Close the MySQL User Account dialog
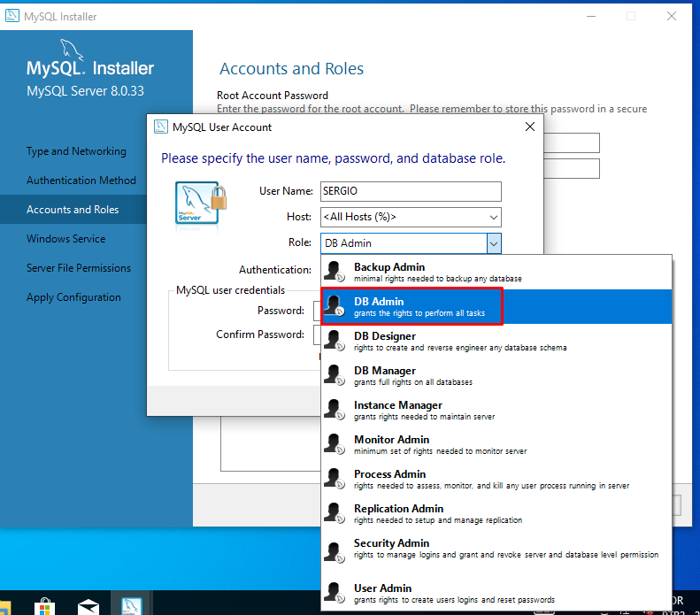 529,127
